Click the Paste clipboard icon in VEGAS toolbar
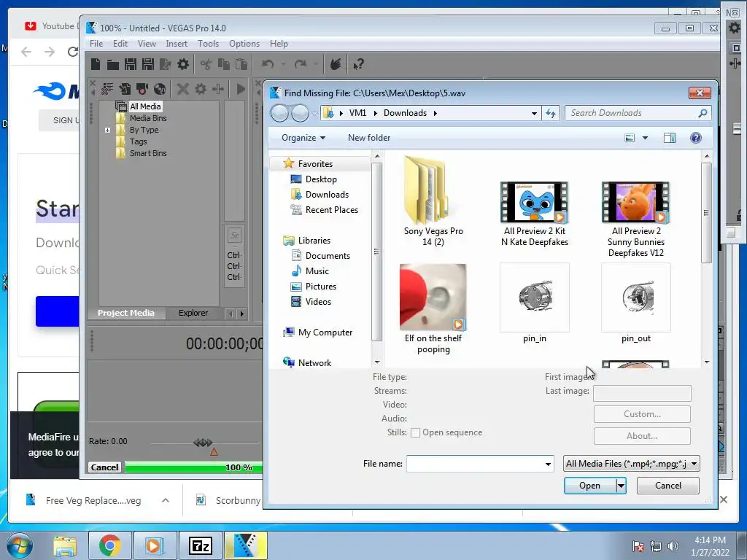The width and height of the screenshot is (747, 560). click(241, 64)
